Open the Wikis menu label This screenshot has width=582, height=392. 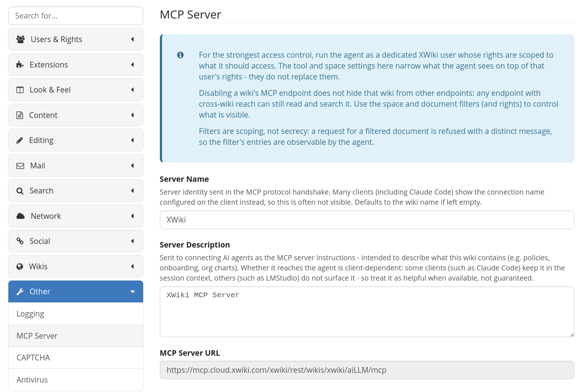[38, 266]
